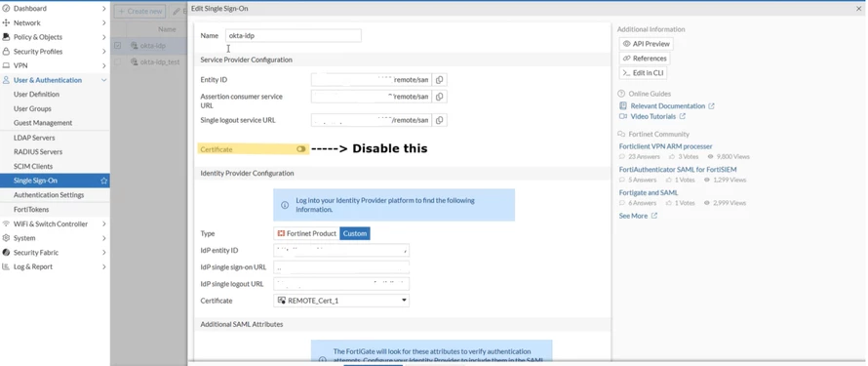The image size is (868, 366).
Task: Tick the okta-idp_test row checkbox
Action: (117, 62)
